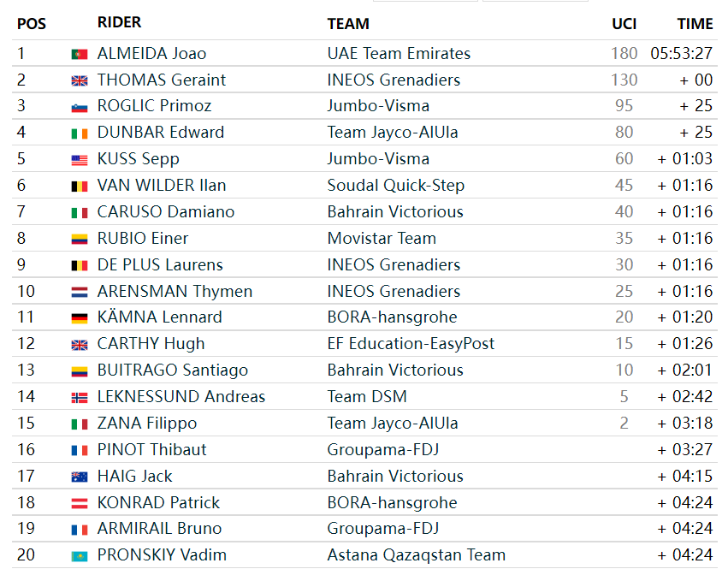
Task: Click the Ireland flag beside DUNBAR Edward
Action: [80, 134]
